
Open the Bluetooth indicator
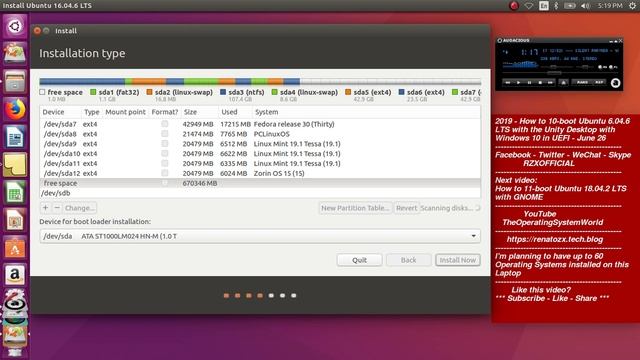tap(556, 6)
